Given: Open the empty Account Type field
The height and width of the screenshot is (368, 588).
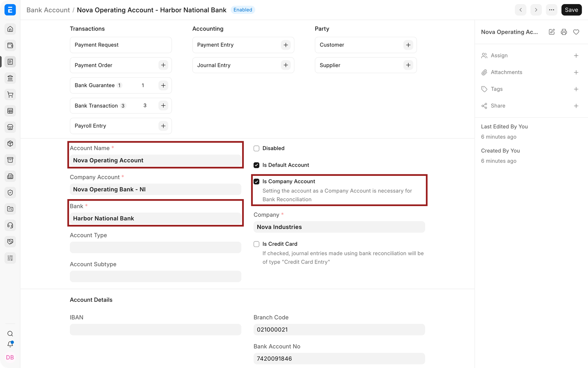Looking at the screenshot, I should [155, 247].
